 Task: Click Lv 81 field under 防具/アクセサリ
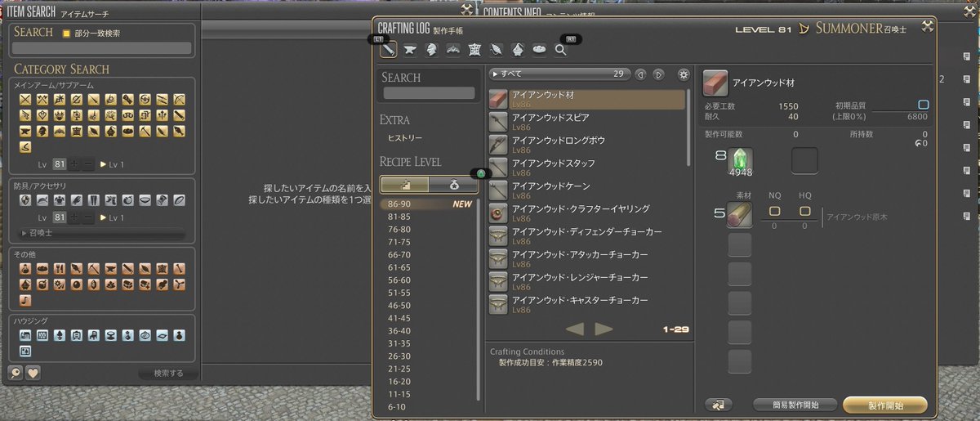pos(59,217)
